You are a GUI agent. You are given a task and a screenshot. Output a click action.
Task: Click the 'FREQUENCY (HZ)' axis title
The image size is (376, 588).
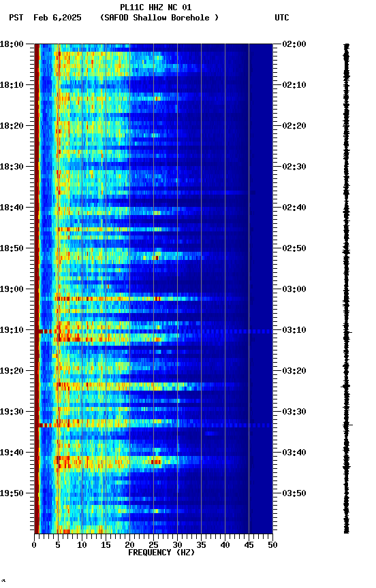tap(161, 553)
